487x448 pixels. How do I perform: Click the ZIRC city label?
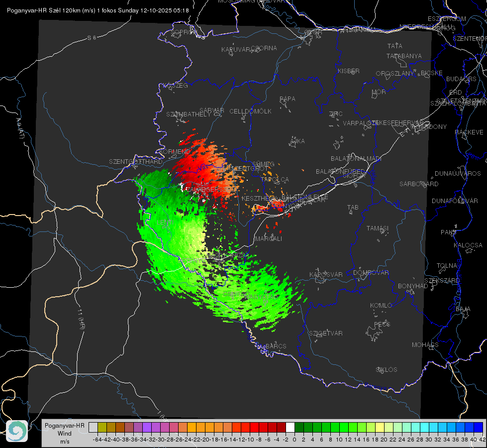tap(336, 114)
